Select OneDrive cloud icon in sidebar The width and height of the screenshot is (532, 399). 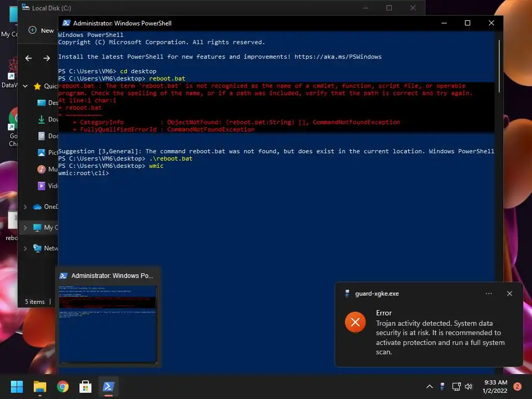37,207
